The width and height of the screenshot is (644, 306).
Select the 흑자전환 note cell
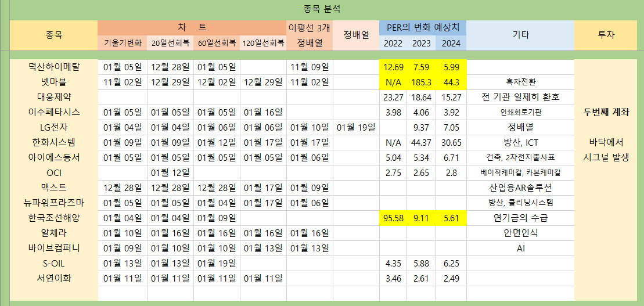(520, 82)
